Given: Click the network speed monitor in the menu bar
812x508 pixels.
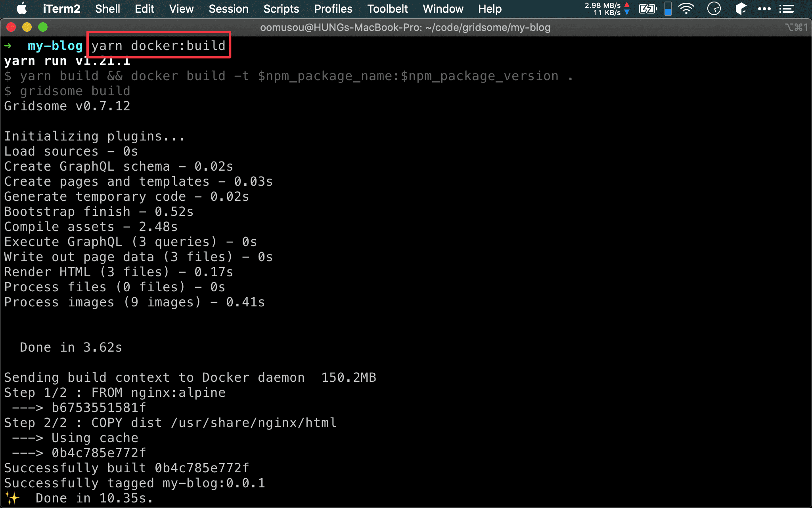Looking at the screenshot, I should pos(607,9).
